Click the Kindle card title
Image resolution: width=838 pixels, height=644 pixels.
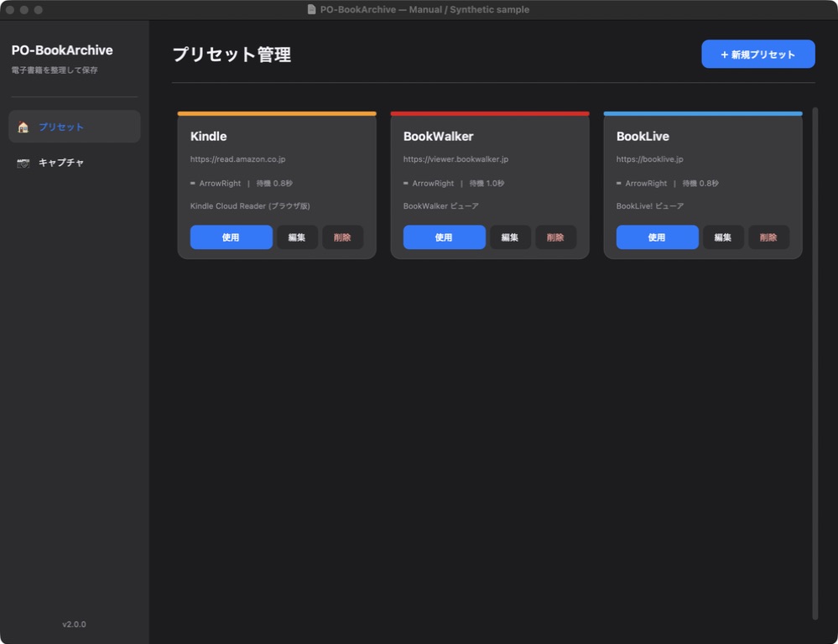(208, 137)
